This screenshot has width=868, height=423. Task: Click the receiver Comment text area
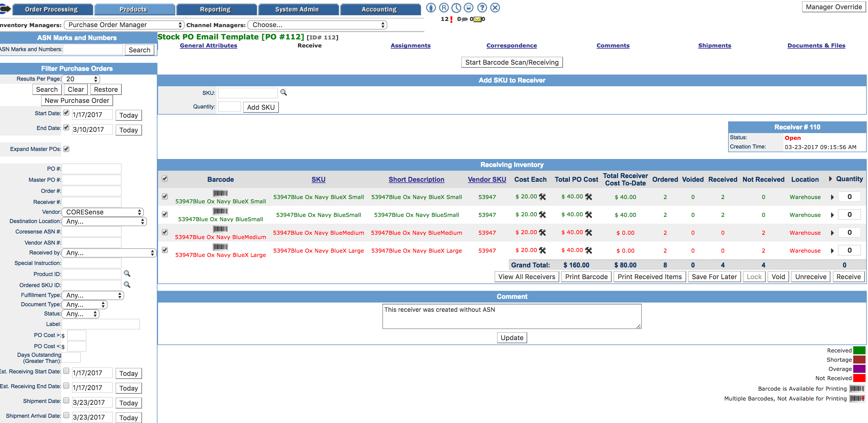click(x=512, y=317)
